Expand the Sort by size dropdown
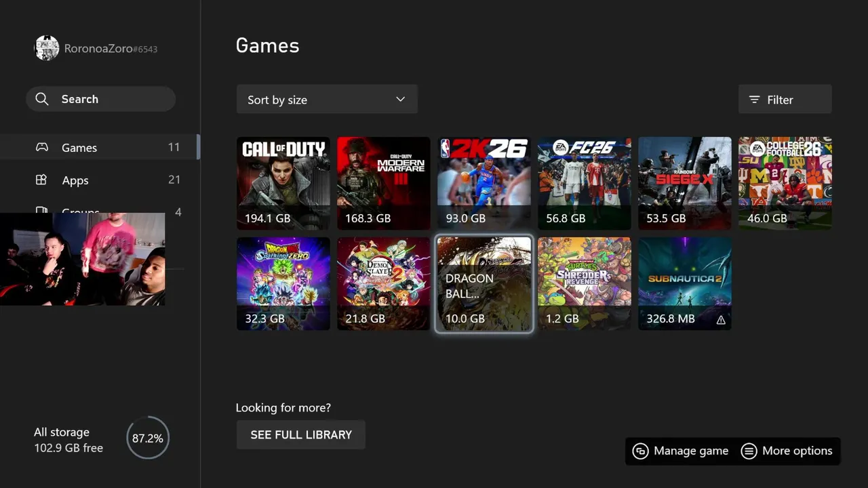Viewport: 868px width, 488px height. pos(327,100)
